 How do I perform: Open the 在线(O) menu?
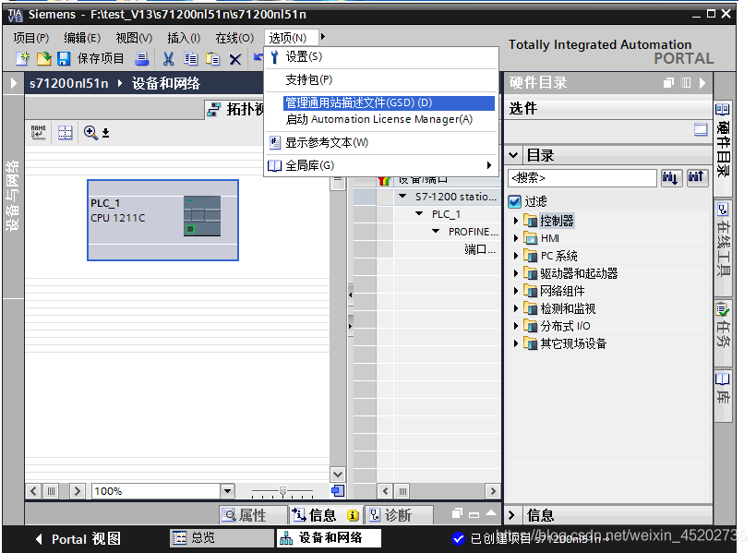click(234, 38)
